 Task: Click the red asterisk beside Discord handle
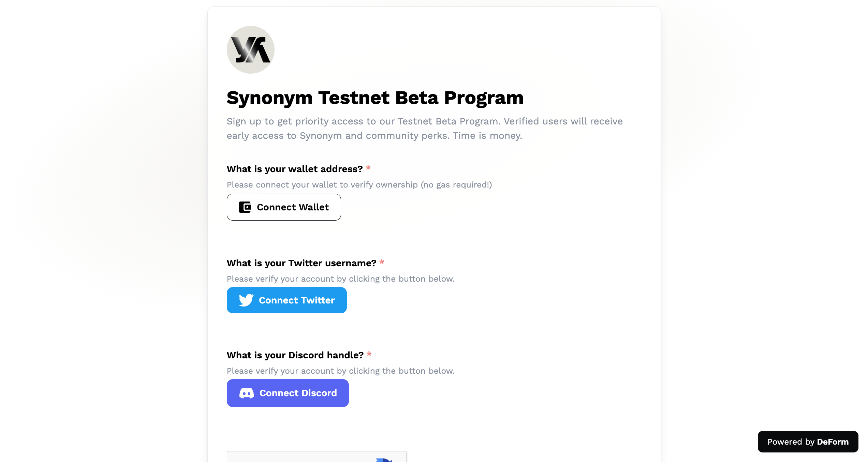coord(369,354)
